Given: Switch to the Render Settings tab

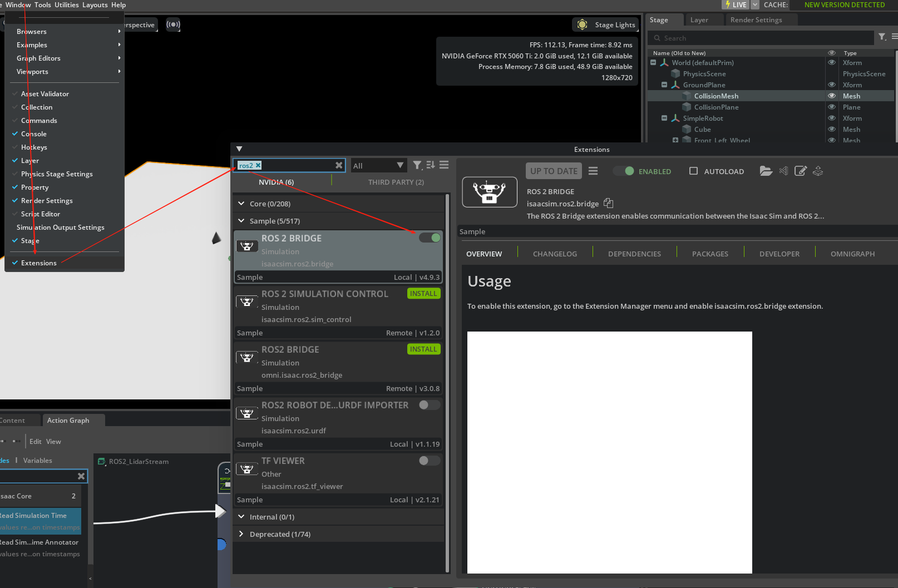Looking at the screenshot, I should (x=756, y=20).
